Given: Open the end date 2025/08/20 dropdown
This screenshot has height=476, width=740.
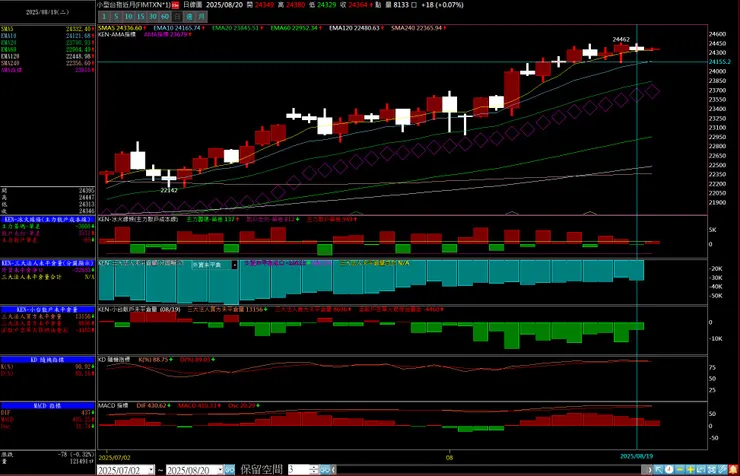Looking at the screenshot, I should 220,470.
